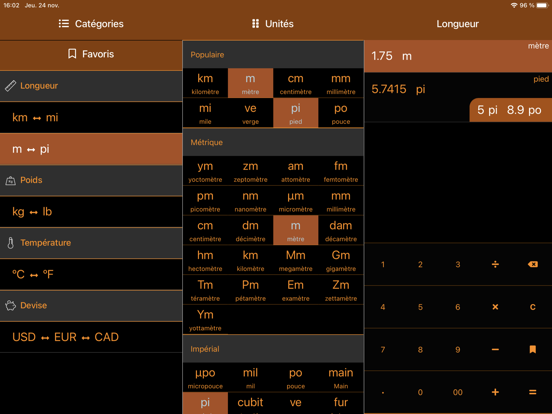Image resolution: width=552 pixels, height=414 pixels.
Task: Tap the Favoris bookmark icon
Action: click(72, 54)
